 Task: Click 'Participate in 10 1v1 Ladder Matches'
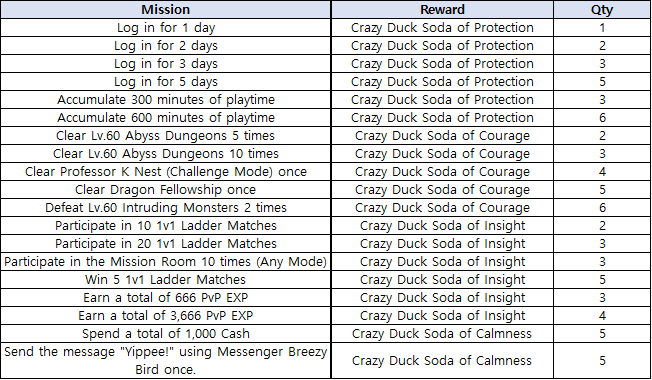pos(165,226)
